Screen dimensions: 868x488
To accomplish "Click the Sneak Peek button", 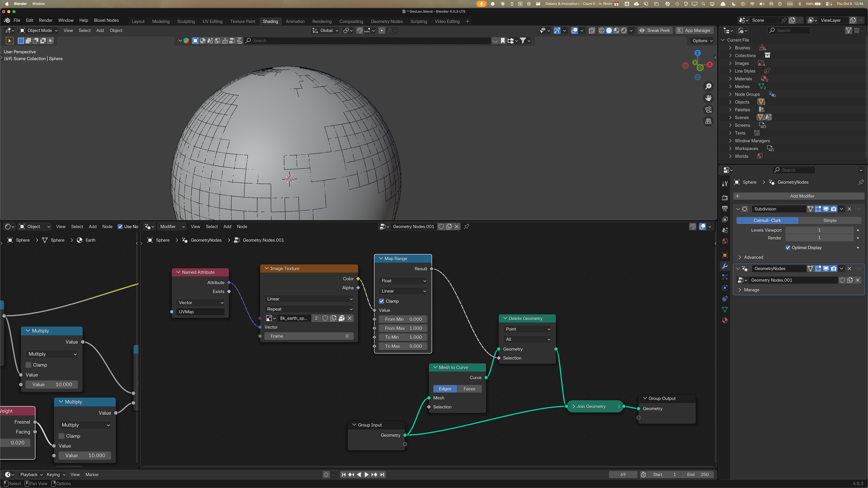I will coord(655,31).
